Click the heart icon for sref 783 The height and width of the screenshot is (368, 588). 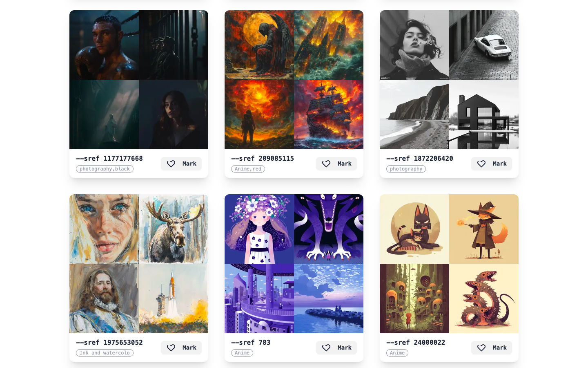[x=326, y=348]
